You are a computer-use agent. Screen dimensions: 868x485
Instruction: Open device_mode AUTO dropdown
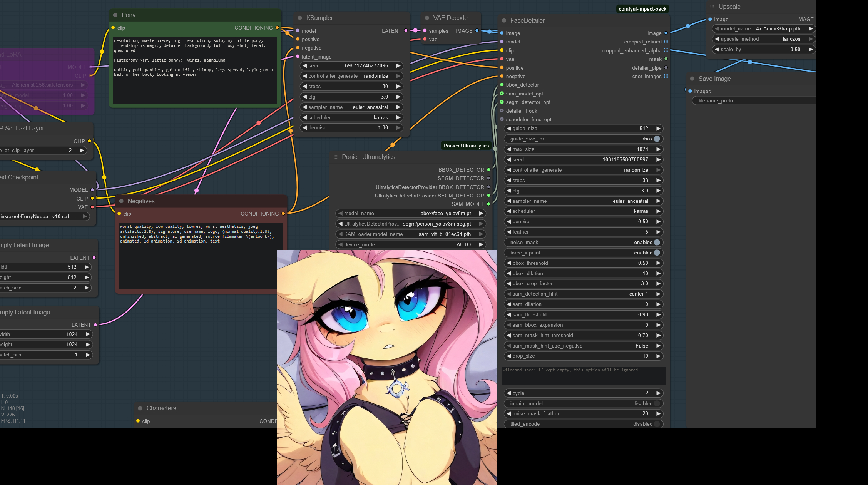pos(411,245)
